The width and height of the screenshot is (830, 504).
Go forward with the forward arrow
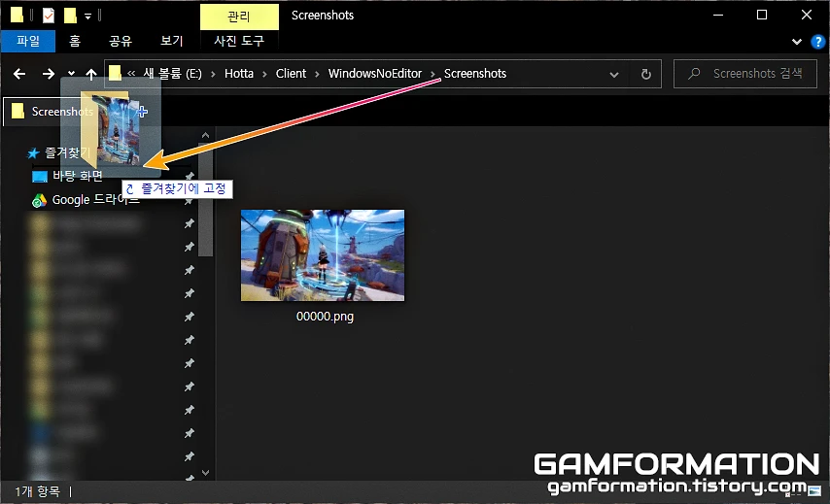coord(49,74)
